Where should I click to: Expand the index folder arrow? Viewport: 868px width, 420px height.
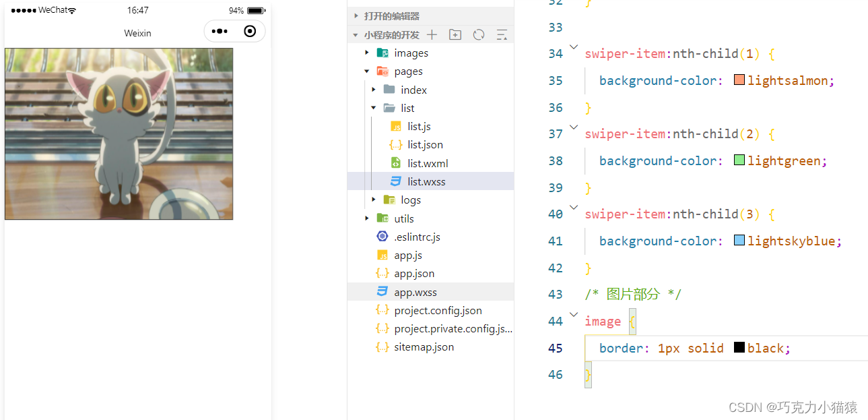coord(374,89)
